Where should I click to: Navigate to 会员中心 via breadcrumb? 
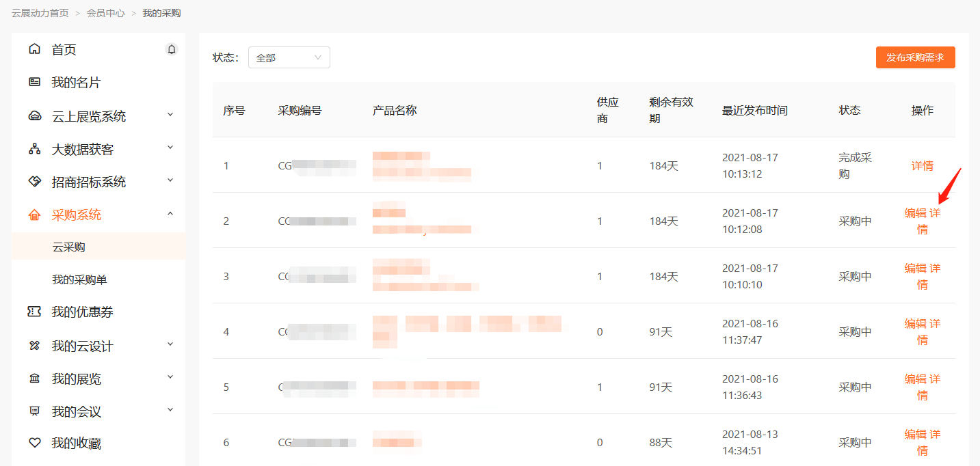pos(105,12)
